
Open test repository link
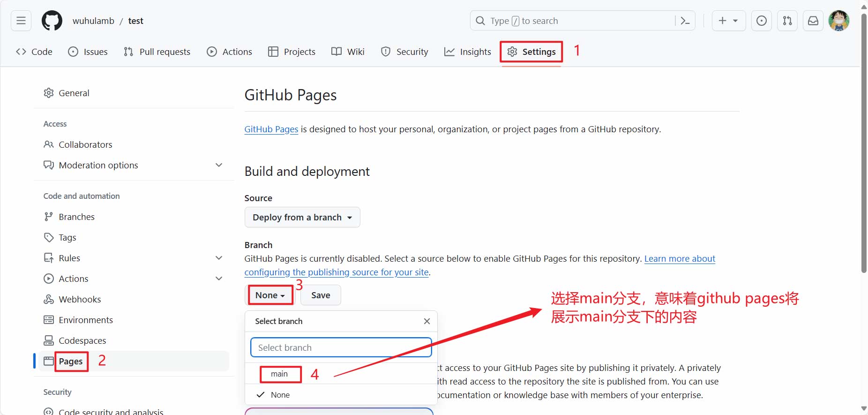click(136, 21)
